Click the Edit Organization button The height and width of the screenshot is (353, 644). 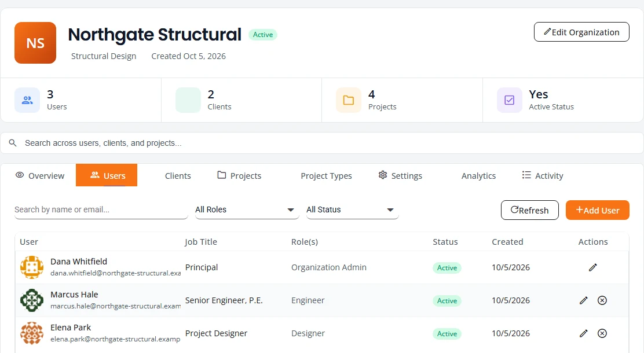[x=581, y=32]
